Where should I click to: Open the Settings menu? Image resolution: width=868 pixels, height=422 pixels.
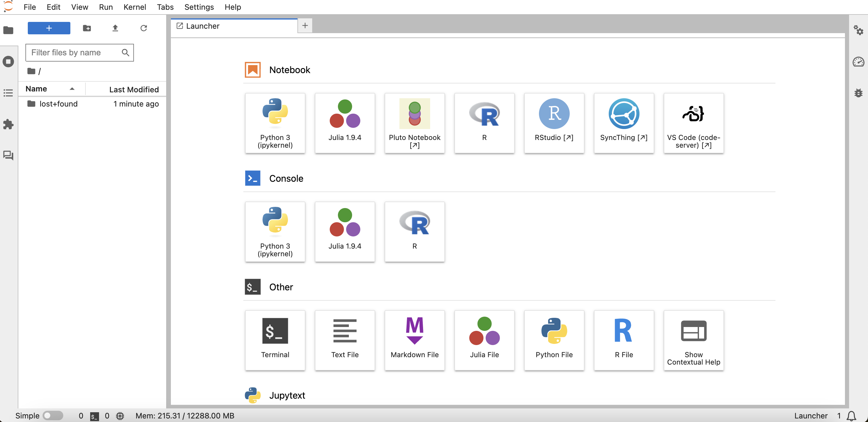(x=199, y=7)
